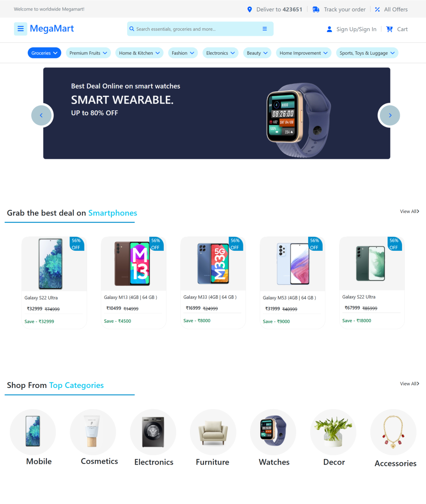Open the Fashion category menu

(183, 53)
